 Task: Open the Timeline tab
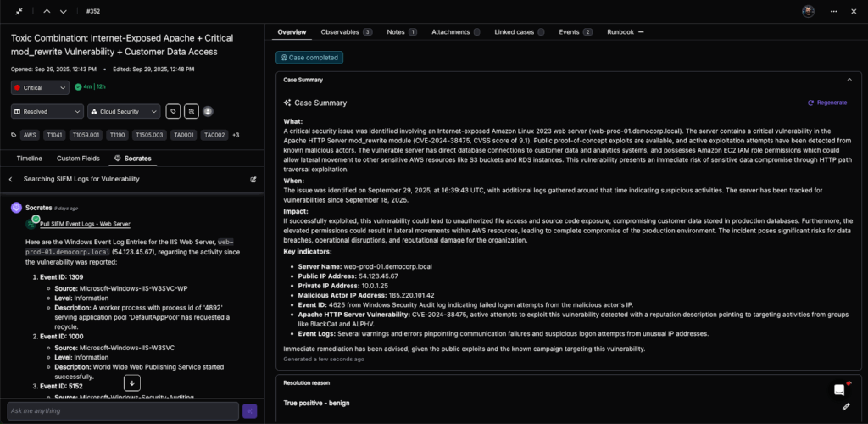pos(29,159)
